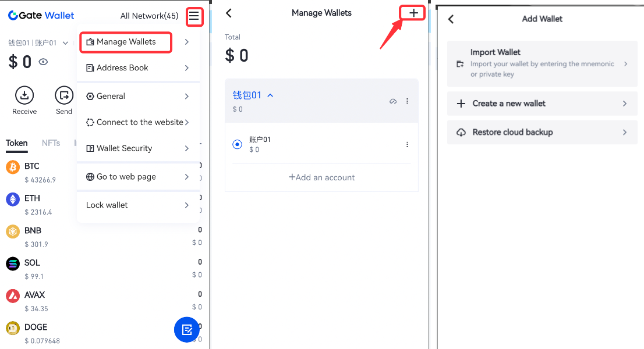This screenshot has height=349, width=644.
Task: Collapse the 钱包01 wallet section
Action: coord(270,95)
